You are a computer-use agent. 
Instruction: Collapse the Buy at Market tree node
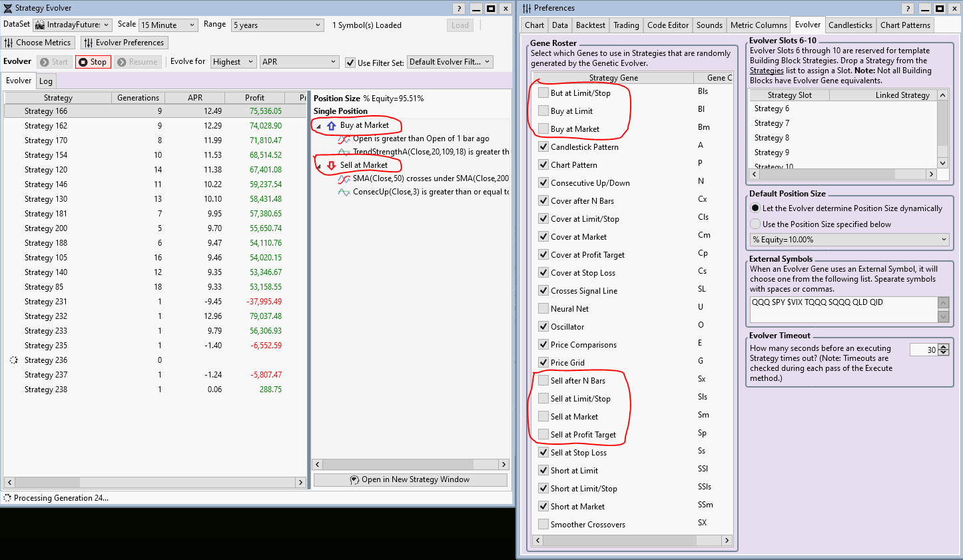[318, 126]
